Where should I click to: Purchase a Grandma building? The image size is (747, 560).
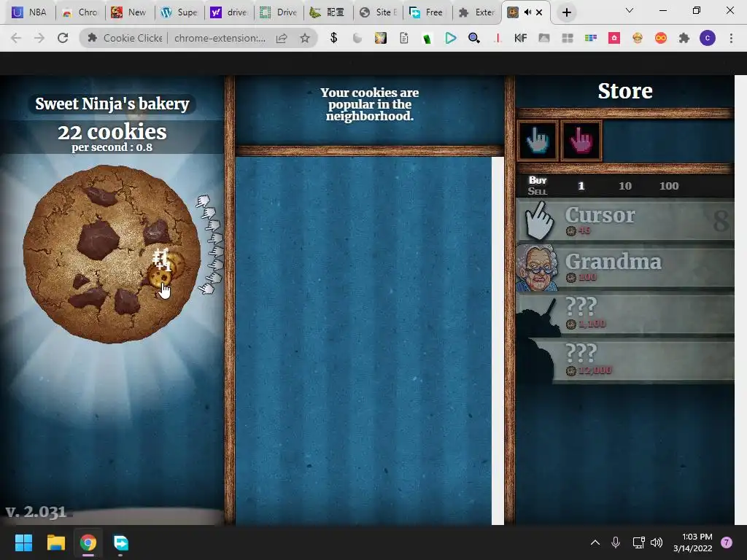625,268
